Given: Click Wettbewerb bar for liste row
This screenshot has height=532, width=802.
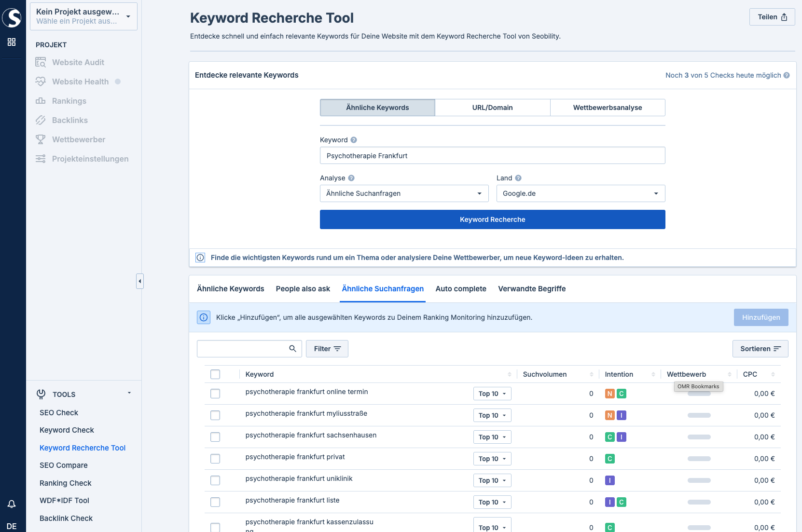Looking at the screenshot, I should pyautogui.click(x=699, y=502).
